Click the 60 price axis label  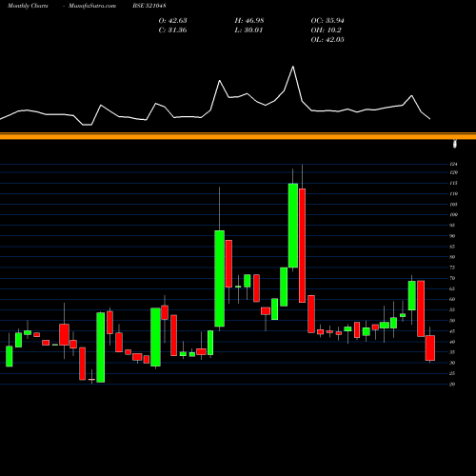[452, 299]
